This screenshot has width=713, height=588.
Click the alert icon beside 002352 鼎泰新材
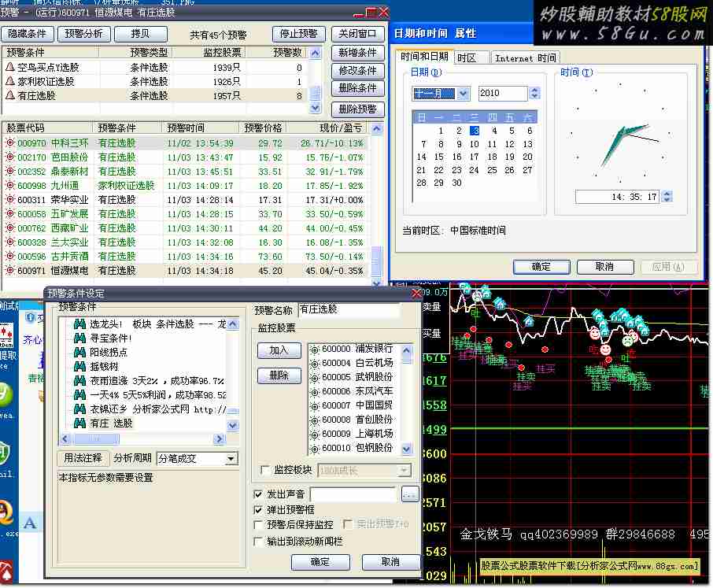9,171
